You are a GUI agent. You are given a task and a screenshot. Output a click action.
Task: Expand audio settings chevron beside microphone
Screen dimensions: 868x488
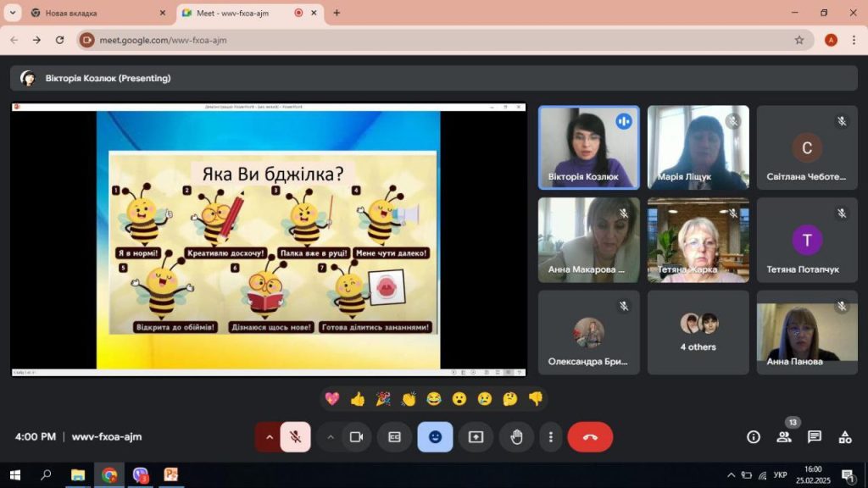[x=269, y=437]
